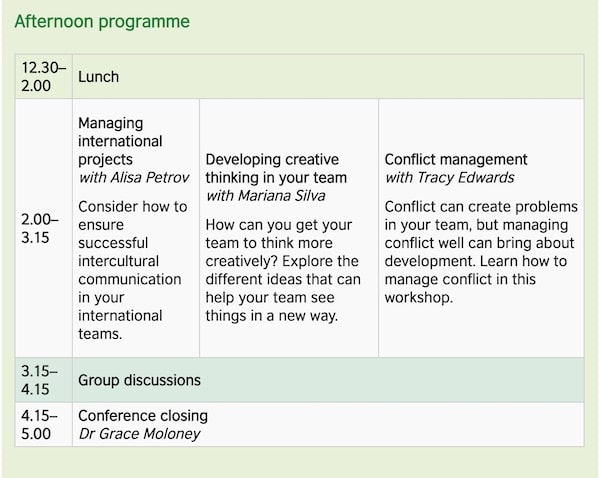Open the Conflict management session title
600x478 pixels.
[456, 159]
